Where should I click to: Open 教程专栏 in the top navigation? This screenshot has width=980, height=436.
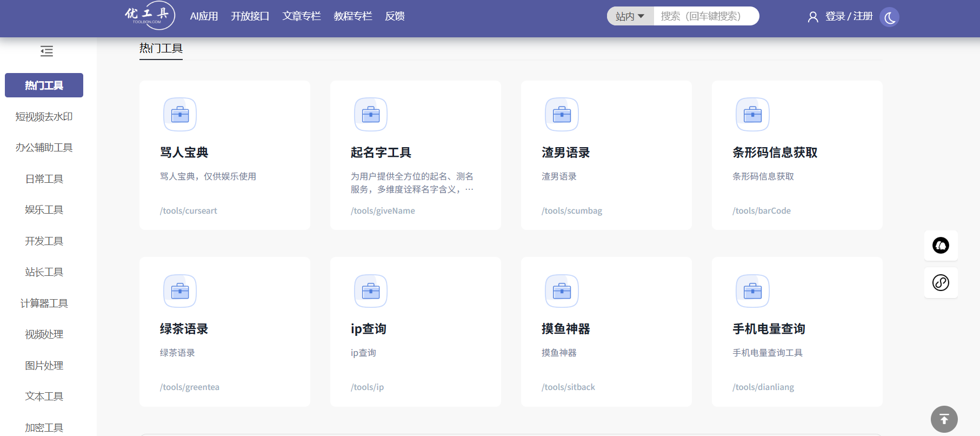(x=352, y=16)
